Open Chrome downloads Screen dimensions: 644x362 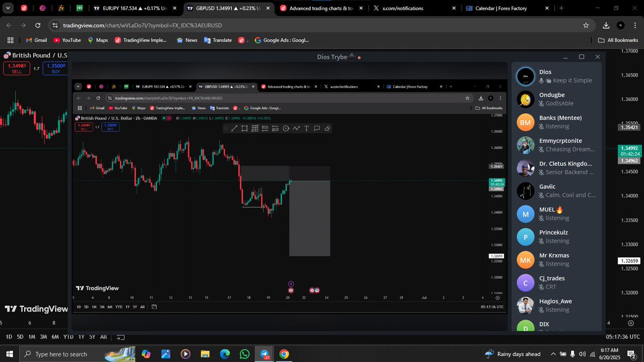click(606, 25)
